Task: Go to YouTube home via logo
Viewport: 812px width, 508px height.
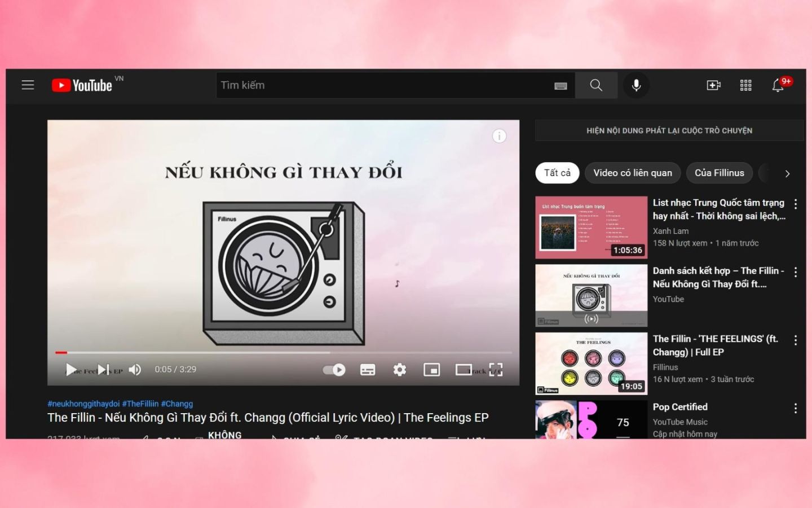Action: [x=82, y=85]
